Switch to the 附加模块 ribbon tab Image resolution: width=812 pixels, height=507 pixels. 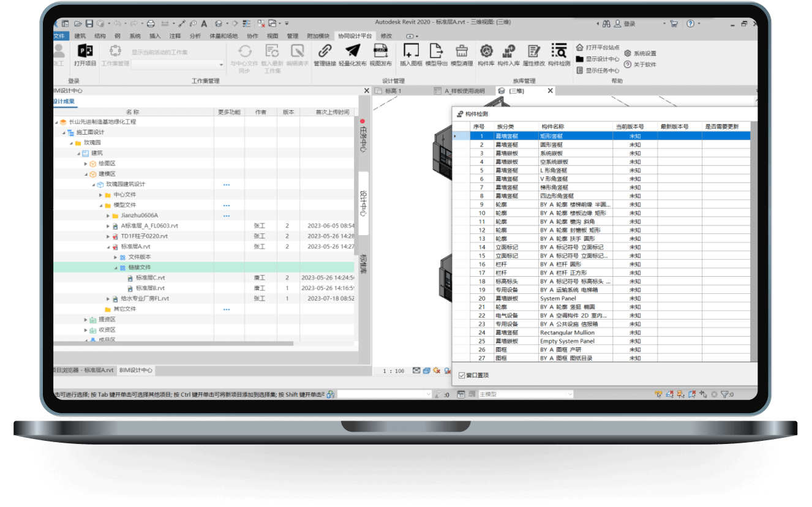[318, 36]
